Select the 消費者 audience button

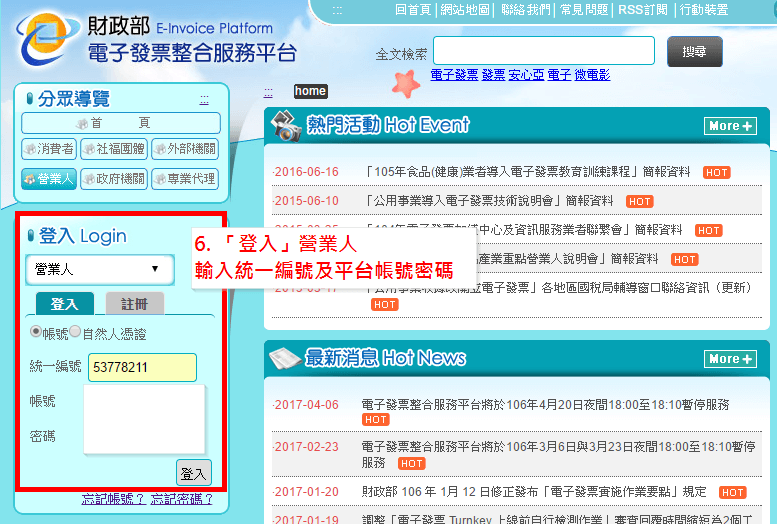[49, 149]
